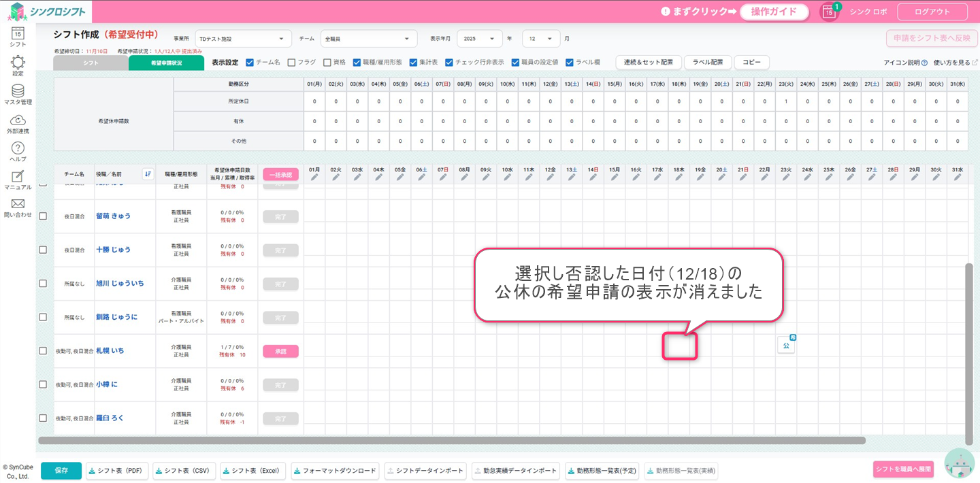Click the 保存 button
The image size is (980, 483).
(x=61, y=471)
